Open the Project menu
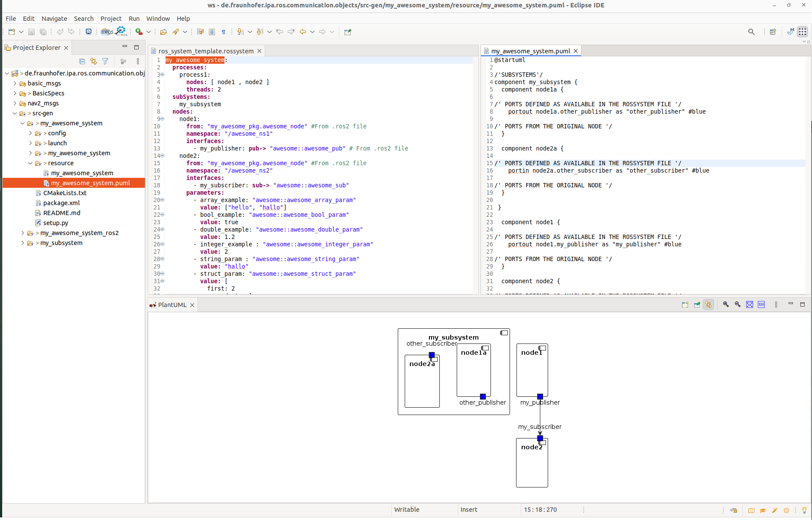Image resolution: width=812 pixels, height=520 pixels. pos(111,19)
